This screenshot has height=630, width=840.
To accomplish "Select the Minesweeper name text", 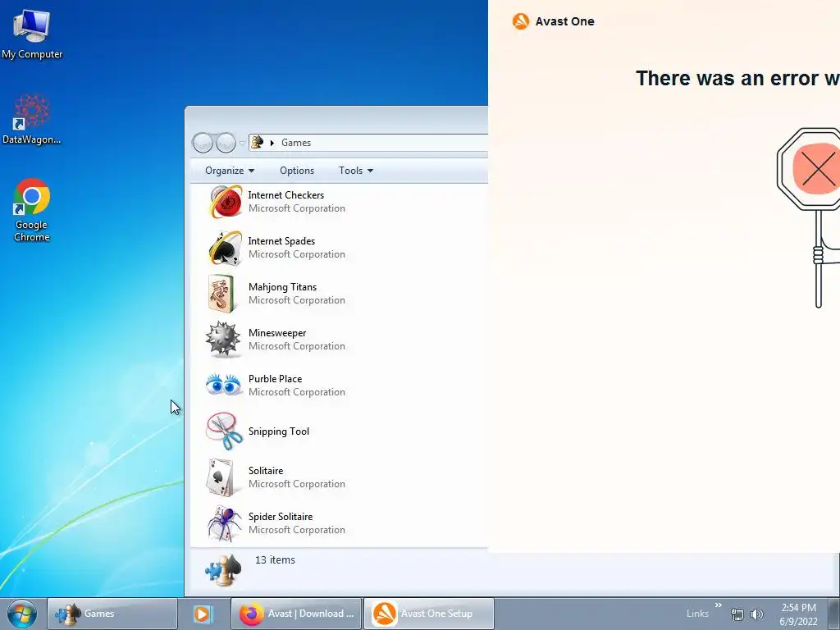I will tap(277, 333).
